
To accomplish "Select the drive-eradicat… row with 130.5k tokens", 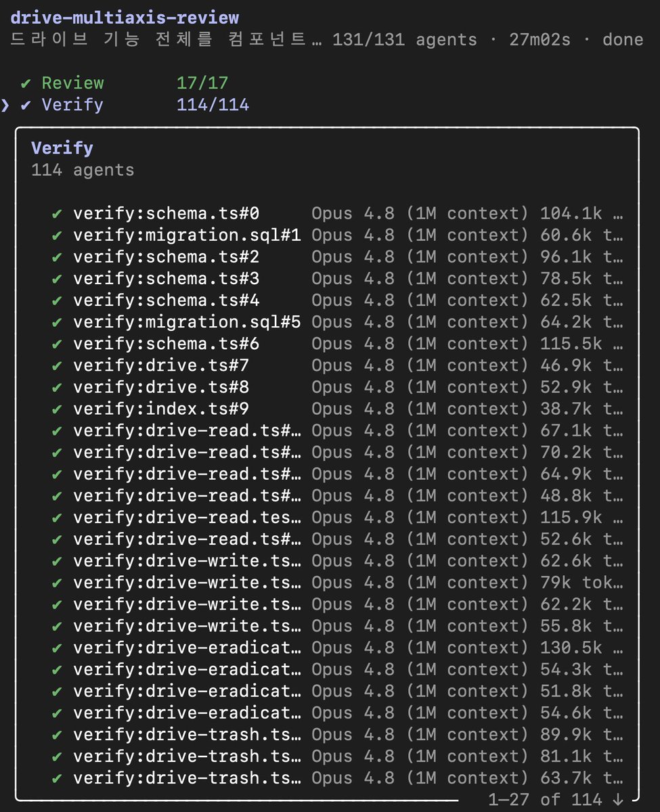I will click(338, 648).
